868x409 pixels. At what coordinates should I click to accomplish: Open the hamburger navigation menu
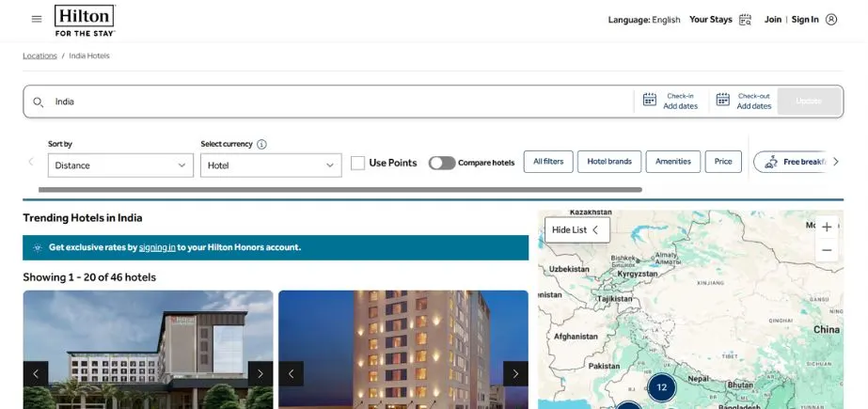[x=37, y=19]
